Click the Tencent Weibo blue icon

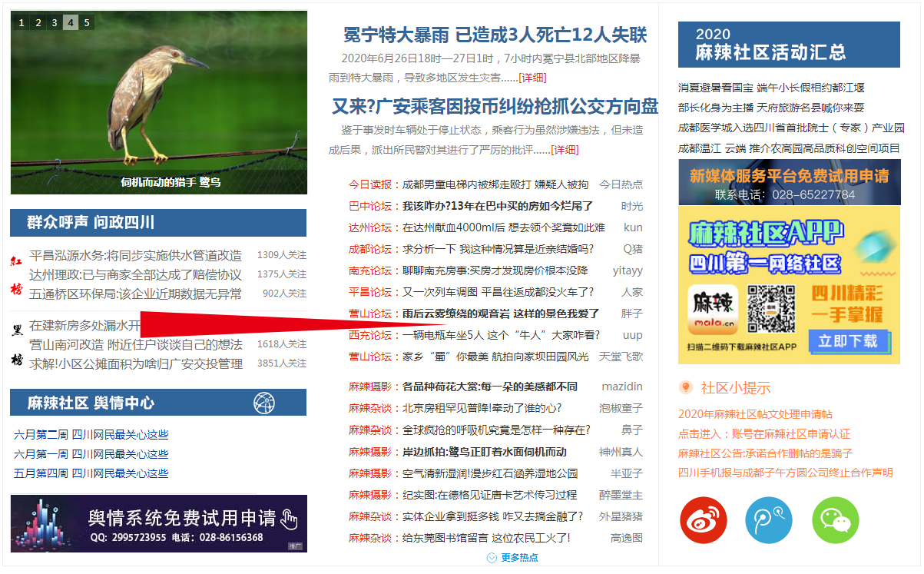point(769,520)
